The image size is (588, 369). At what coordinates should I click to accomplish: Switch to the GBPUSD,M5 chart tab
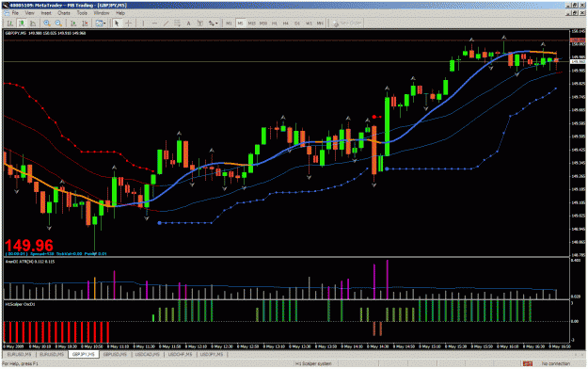pos(115,354)
